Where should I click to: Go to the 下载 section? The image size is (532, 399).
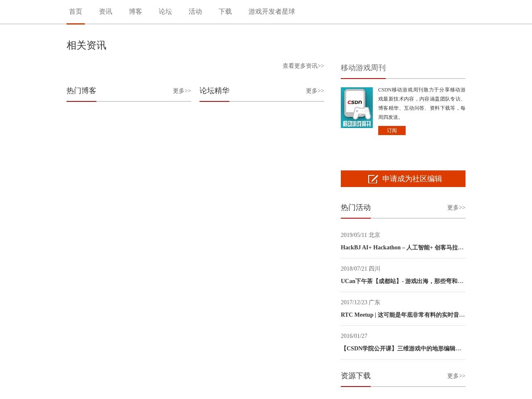tap(225, 11)
